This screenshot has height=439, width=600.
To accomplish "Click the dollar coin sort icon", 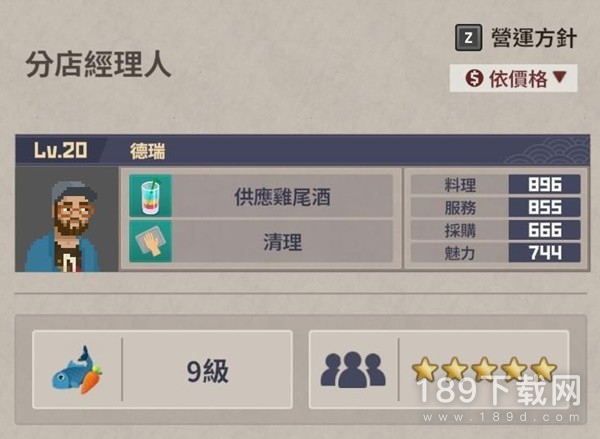I will [474, 78].
